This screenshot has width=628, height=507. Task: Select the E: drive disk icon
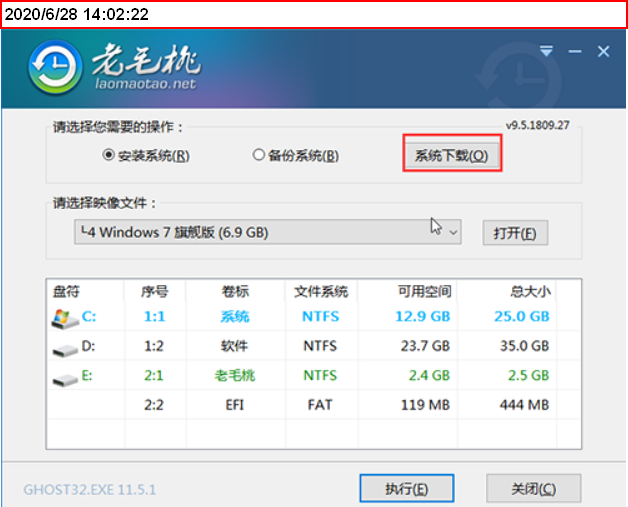65,379
